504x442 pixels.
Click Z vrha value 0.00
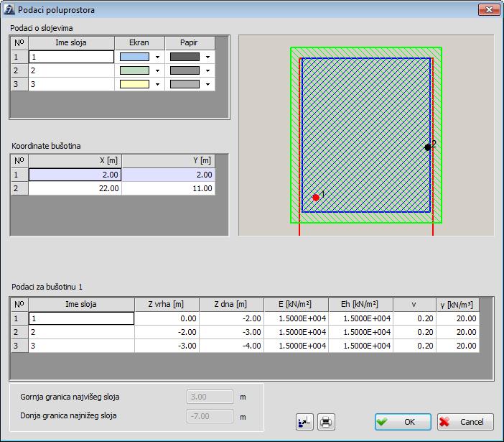167,318
